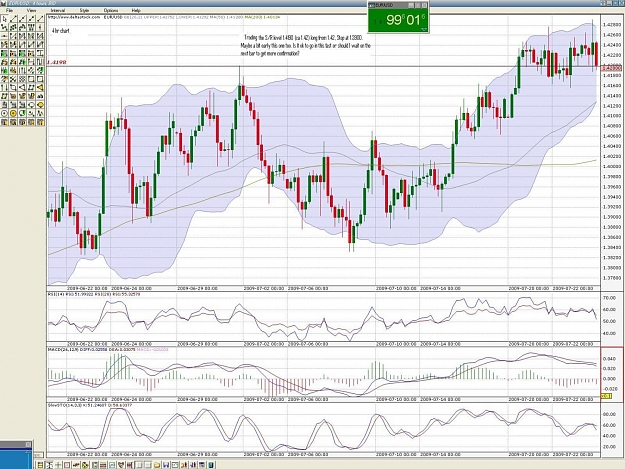Select the outlined triangle drawing tool

pos(22,88)
